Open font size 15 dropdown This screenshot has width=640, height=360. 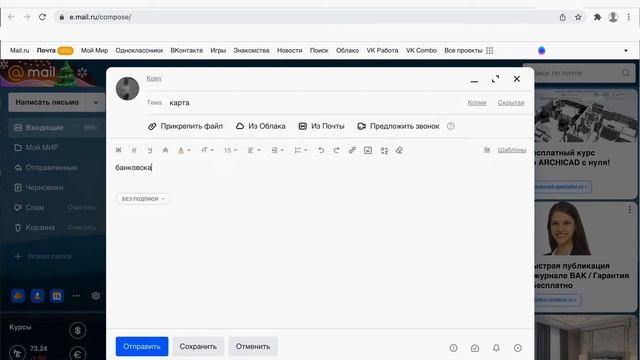[230, 150]
